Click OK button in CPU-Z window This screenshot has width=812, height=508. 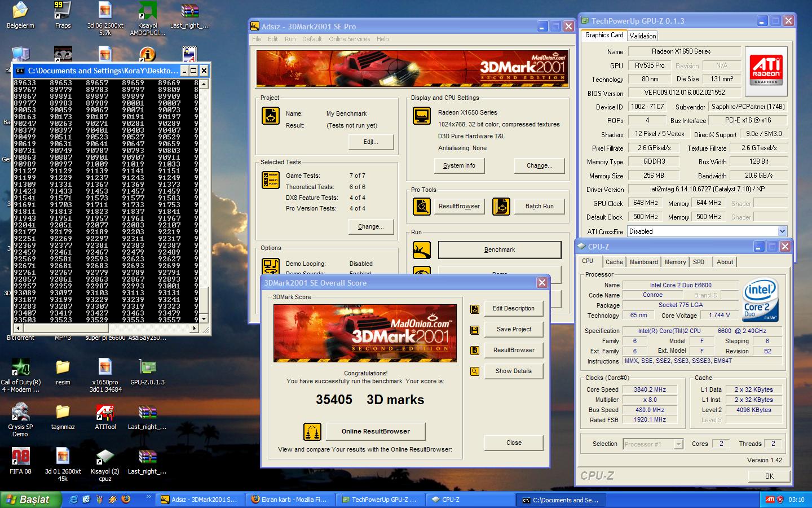pos(769,476)
